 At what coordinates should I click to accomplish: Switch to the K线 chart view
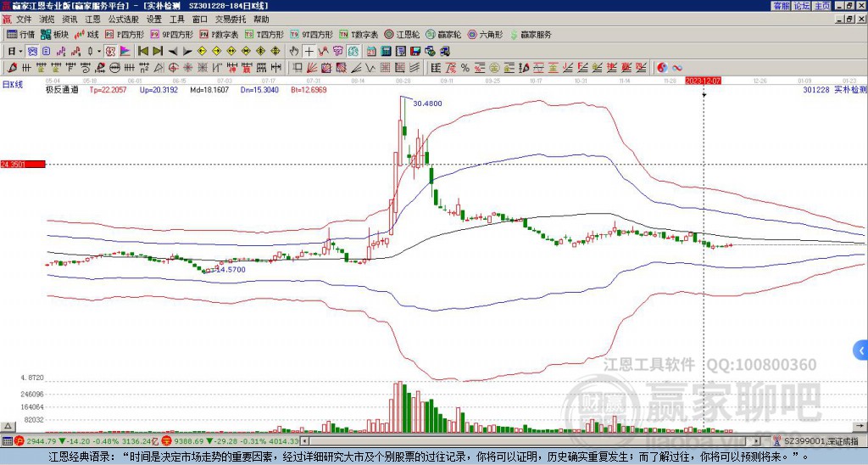pyautogui.click(x=86, y=34)
